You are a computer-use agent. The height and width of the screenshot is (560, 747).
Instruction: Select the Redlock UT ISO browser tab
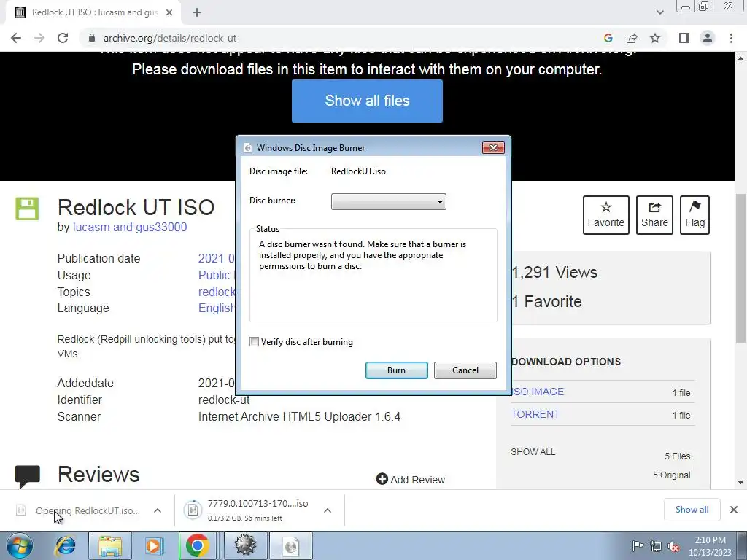pyautogui.click(x=94, y=12)
